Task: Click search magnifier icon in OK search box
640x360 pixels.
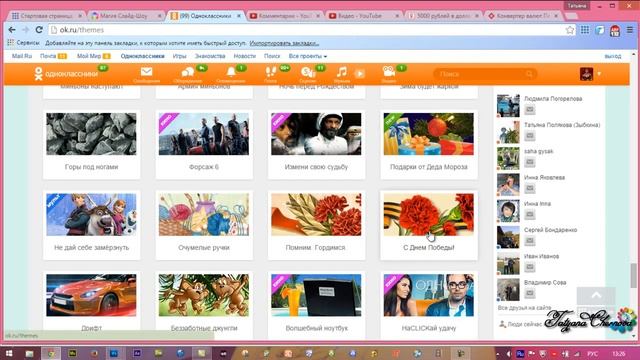Action: coord(529,74)
